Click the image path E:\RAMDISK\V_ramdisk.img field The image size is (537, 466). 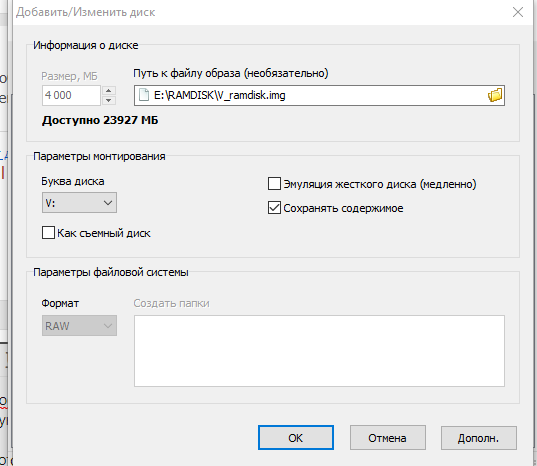[x=319, y=95]
